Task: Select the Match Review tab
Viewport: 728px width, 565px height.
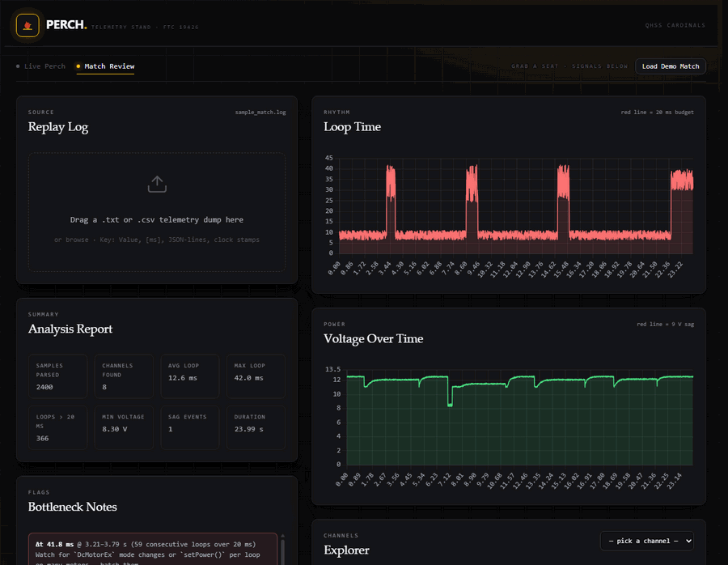Action: (105, 66)
